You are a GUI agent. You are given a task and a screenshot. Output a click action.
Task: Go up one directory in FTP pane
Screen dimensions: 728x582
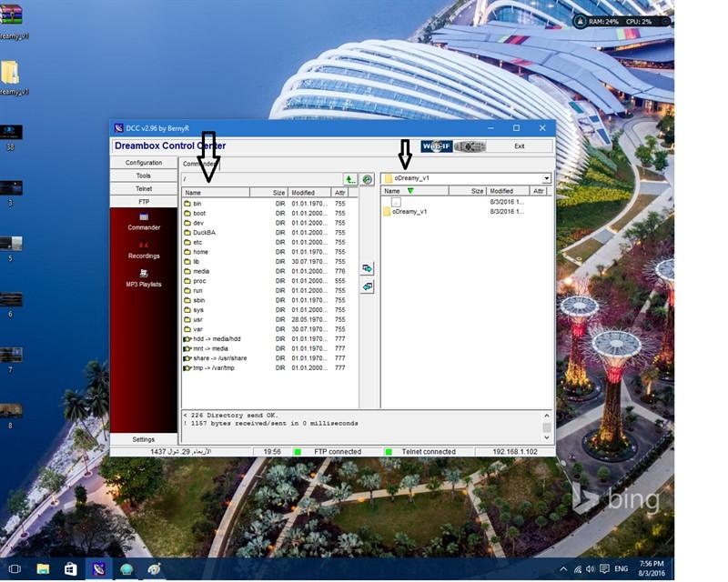350,179
